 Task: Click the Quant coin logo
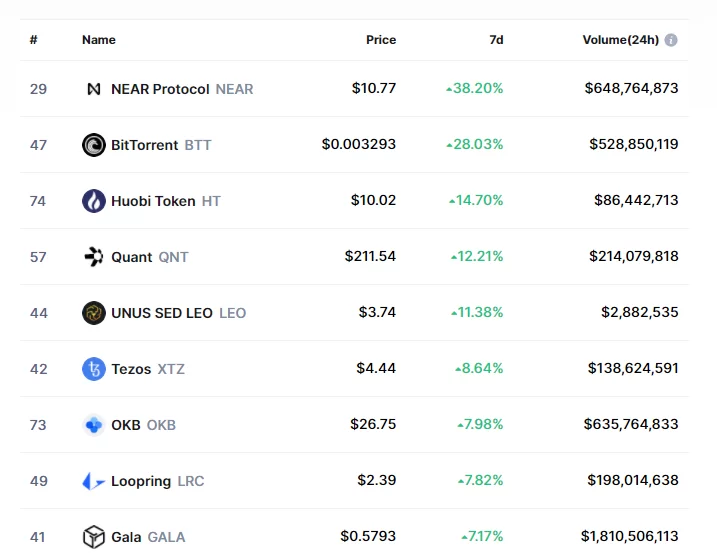pos(94,257)
